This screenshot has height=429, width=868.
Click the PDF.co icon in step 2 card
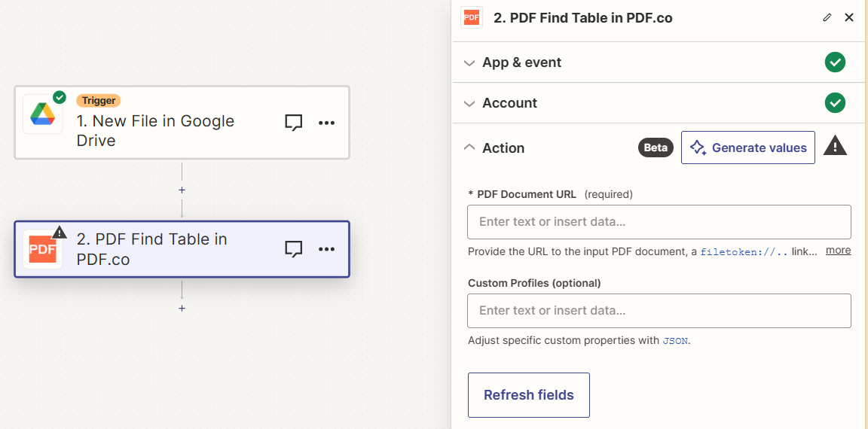coord(43,250)
